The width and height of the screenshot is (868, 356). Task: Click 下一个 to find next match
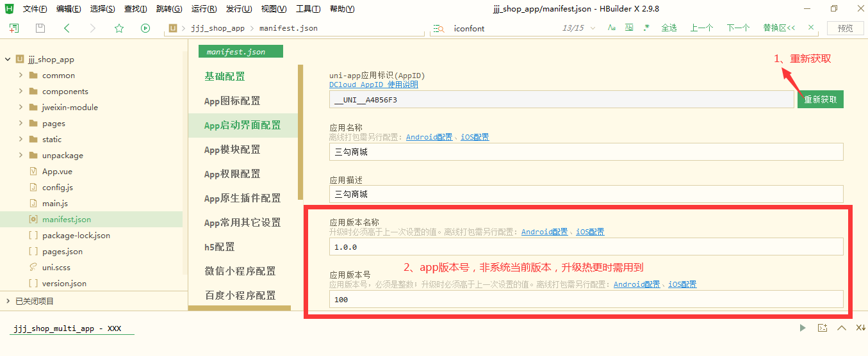(x=738, y=28)
